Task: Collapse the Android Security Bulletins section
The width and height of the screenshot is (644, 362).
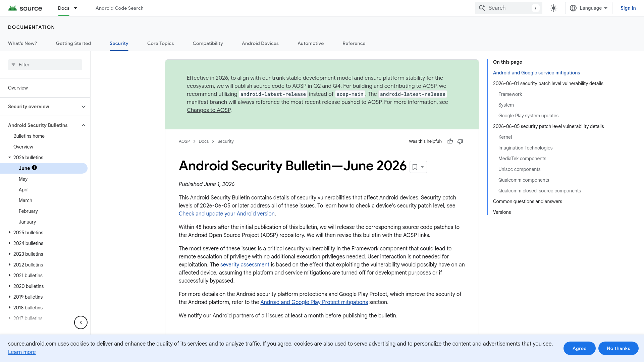Action: (x=84, y=125)
